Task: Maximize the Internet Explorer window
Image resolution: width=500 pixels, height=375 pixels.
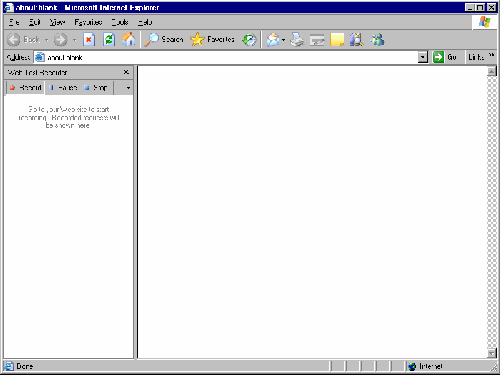Action: click(480, 7)
